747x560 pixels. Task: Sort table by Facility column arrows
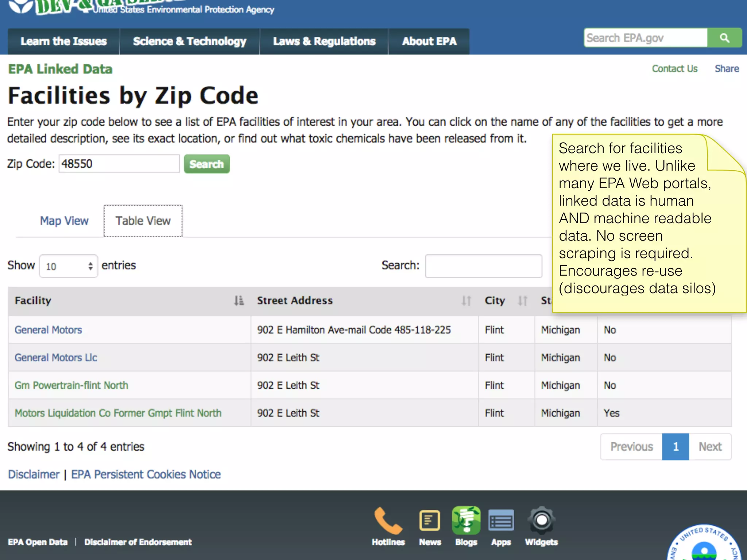pos(239,301)
